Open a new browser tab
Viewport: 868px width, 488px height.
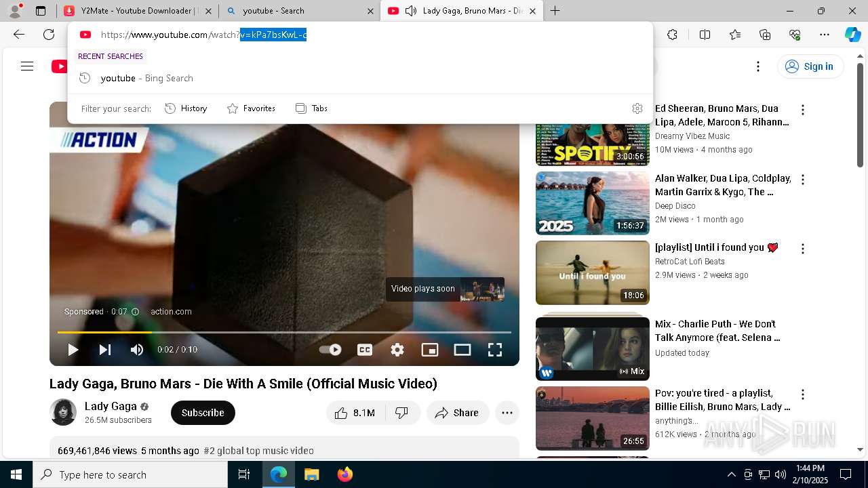[555, 11]
